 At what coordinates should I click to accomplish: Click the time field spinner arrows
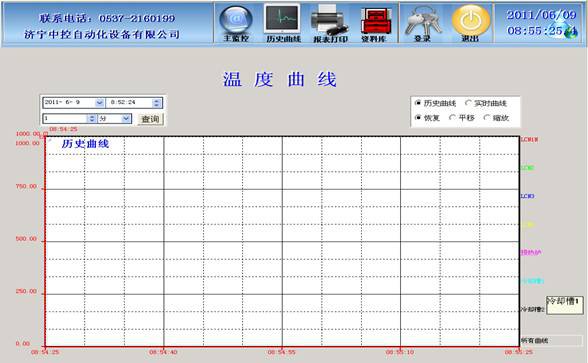tap(157, 102)
